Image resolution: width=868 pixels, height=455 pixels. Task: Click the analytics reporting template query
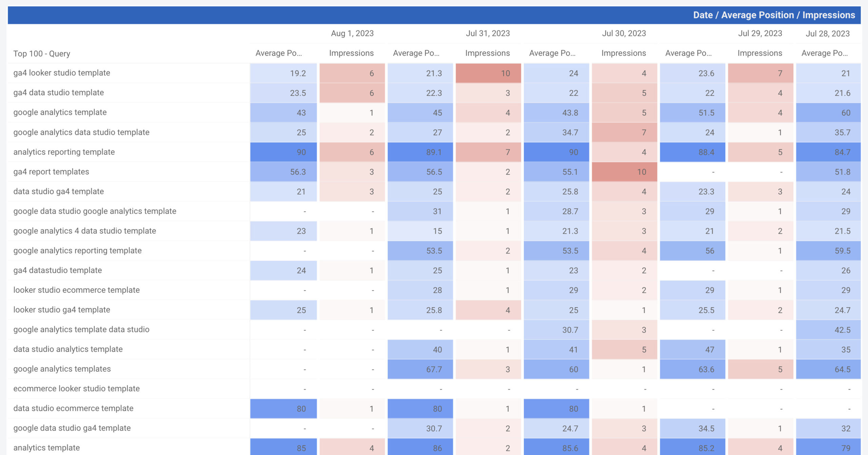click(x=64, y=152)
